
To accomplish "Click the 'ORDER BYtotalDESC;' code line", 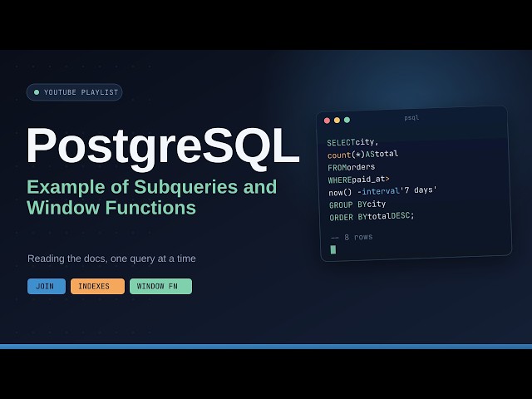I will [x=372, y=216].
